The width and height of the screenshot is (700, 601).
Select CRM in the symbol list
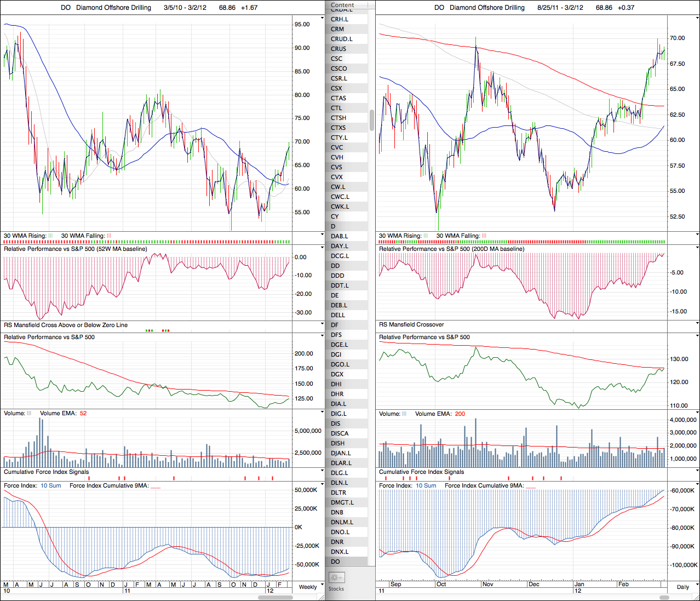337,29
